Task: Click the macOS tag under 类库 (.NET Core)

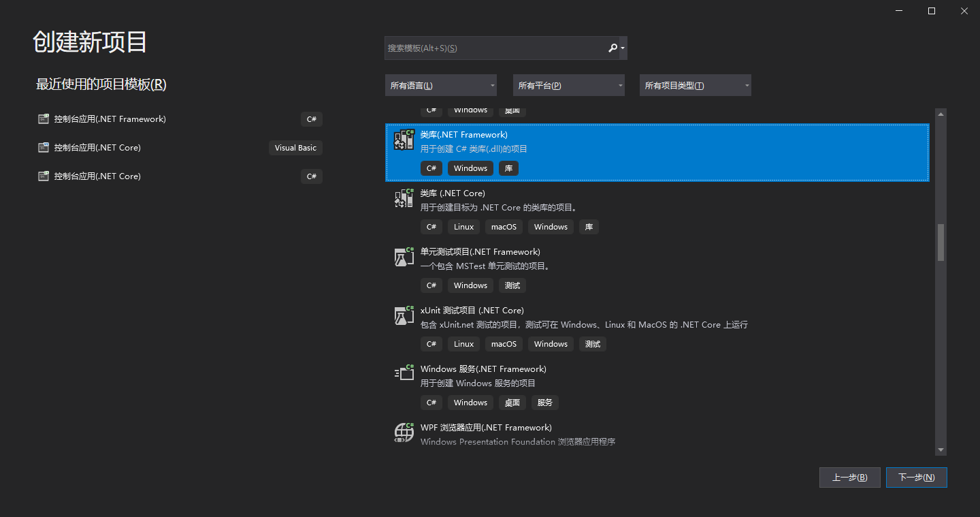Action: 504,227
